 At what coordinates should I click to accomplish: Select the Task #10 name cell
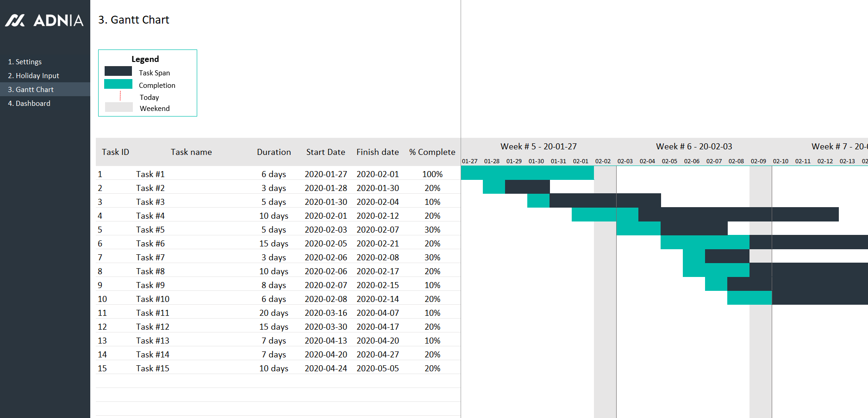[152, 299]
